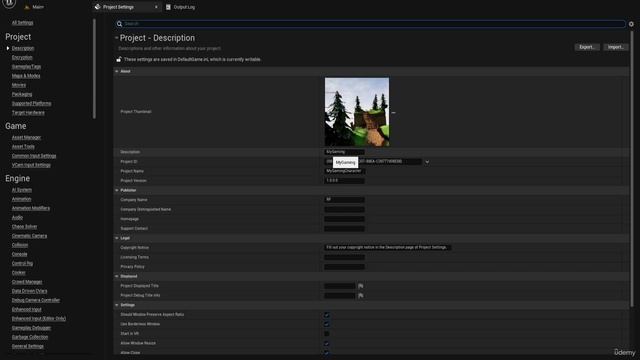
Task: Click the Description text field
Action: pyautogui.click(x=344, y=152)
